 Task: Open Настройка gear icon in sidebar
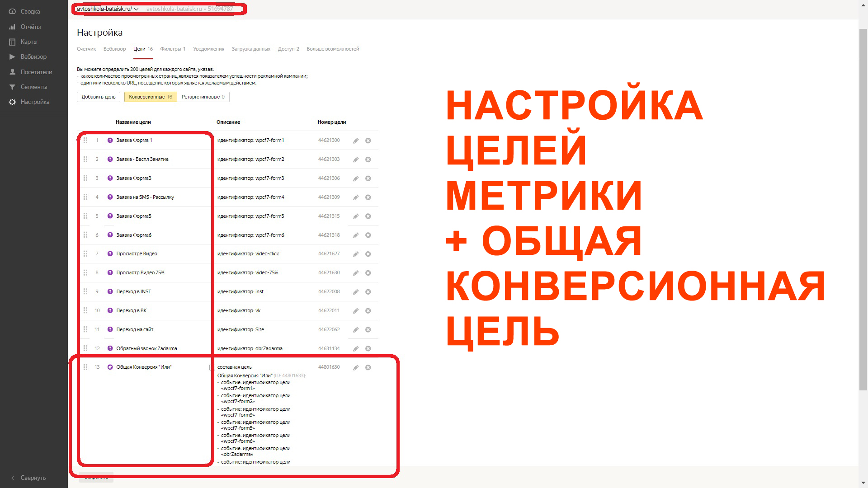12,102
